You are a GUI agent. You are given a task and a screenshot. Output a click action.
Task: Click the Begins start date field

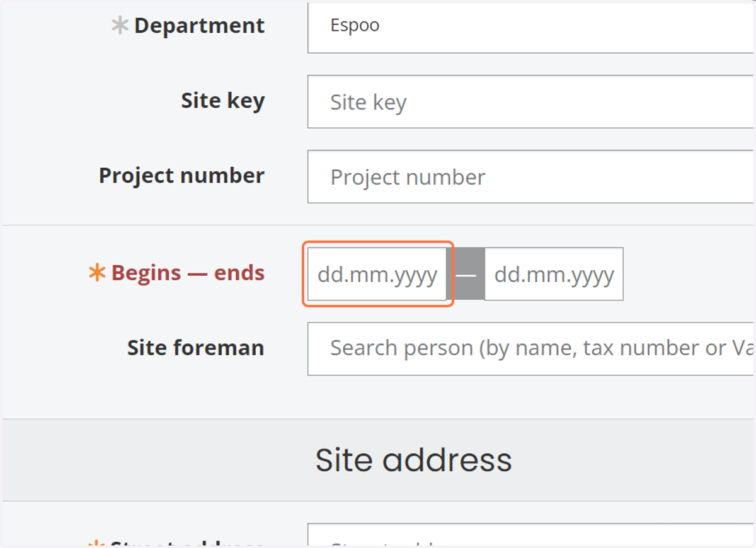point(377,274)
